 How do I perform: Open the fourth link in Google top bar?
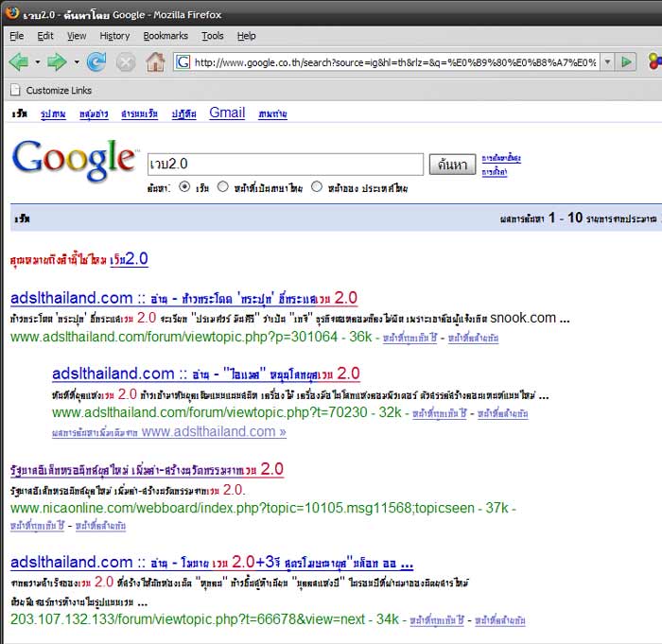point(139,114)
